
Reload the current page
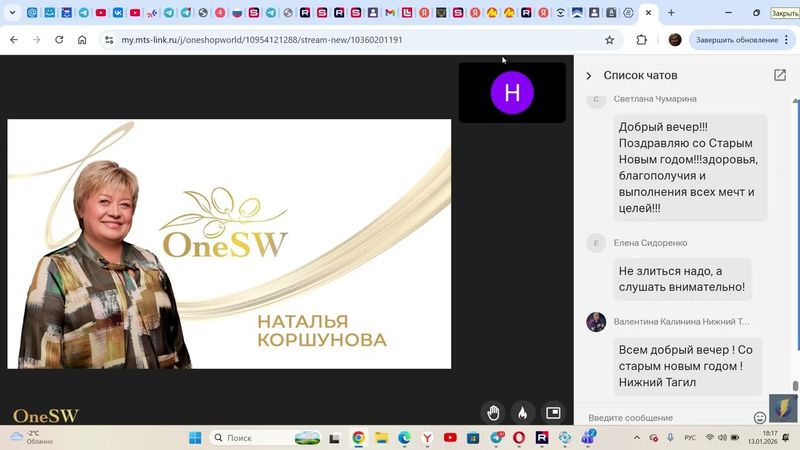(59, 40)
